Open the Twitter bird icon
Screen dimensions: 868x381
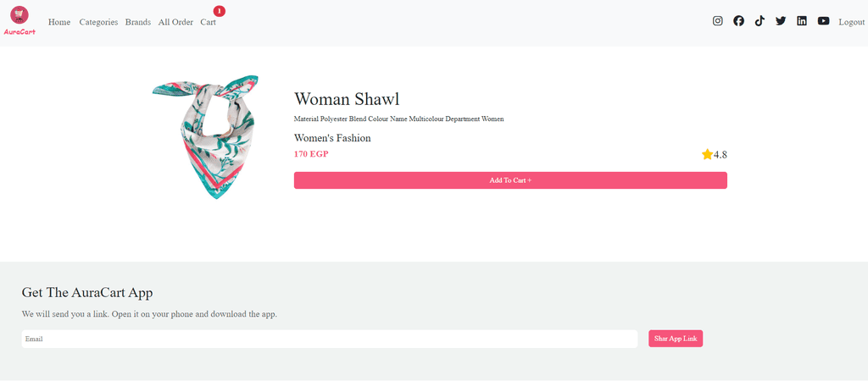coord(781,21)
